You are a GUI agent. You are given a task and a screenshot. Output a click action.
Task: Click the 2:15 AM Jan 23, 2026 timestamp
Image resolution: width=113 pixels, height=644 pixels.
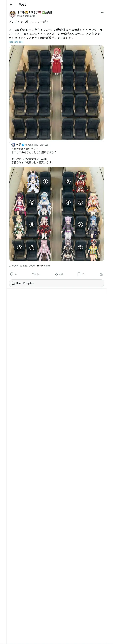[x=22, y=265]
